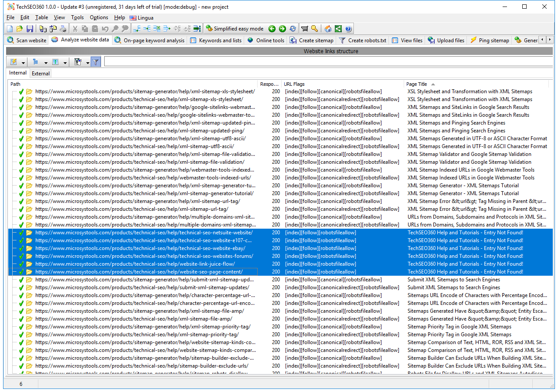Open the filter options dropdown arrow
Image resolution: width=558 pixels, height=392 pixels.
(x=87, y=63)
